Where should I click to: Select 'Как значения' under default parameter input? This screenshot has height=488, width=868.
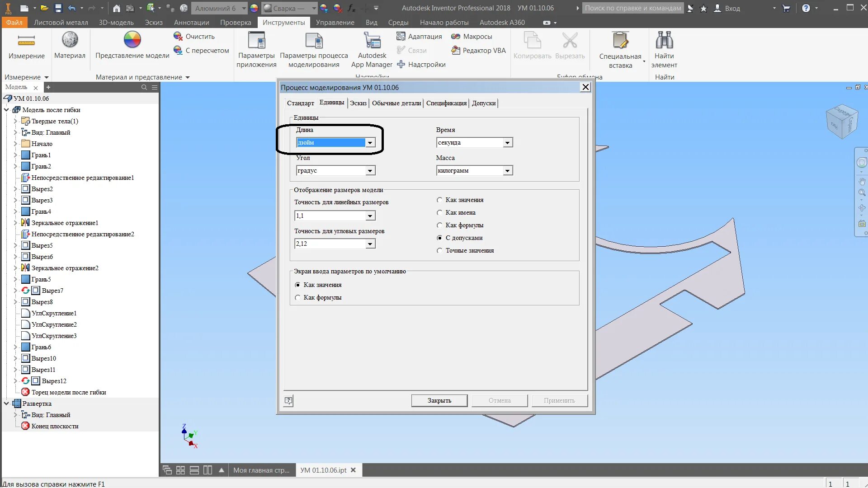(x=297, y=285)
